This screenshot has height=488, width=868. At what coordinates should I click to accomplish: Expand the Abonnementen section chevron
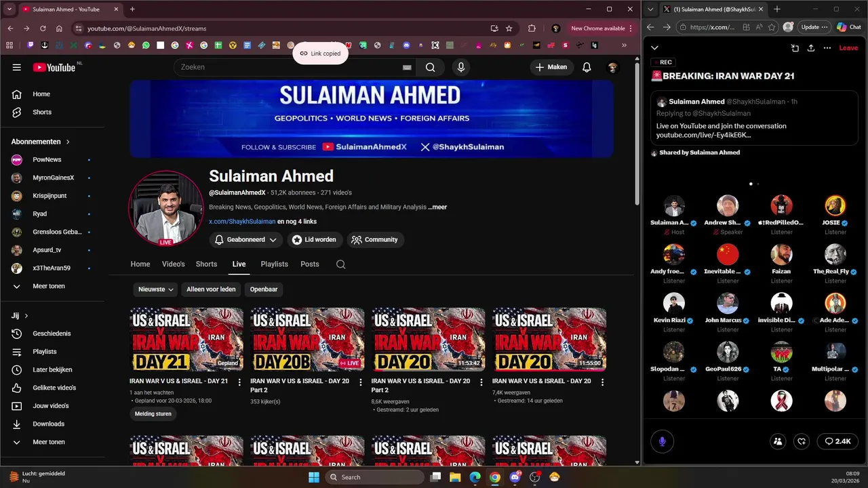[x=68, y=142]
